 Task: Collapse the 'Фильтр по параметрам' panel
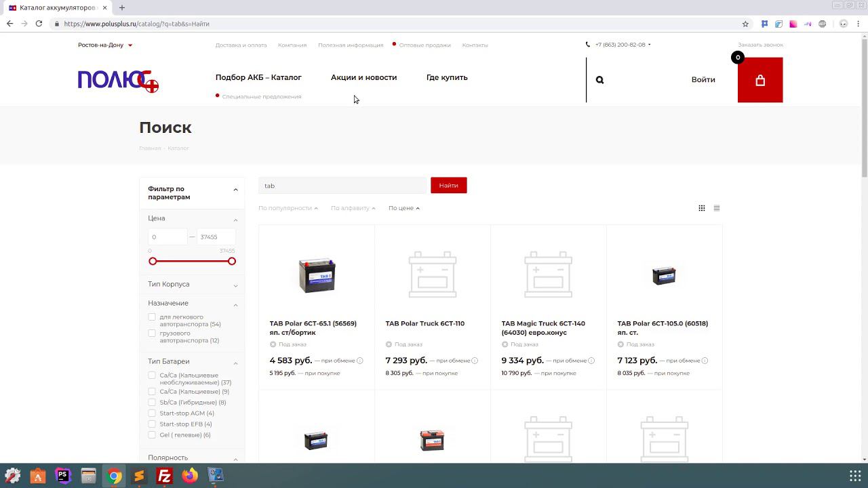(x=235, y=190)
